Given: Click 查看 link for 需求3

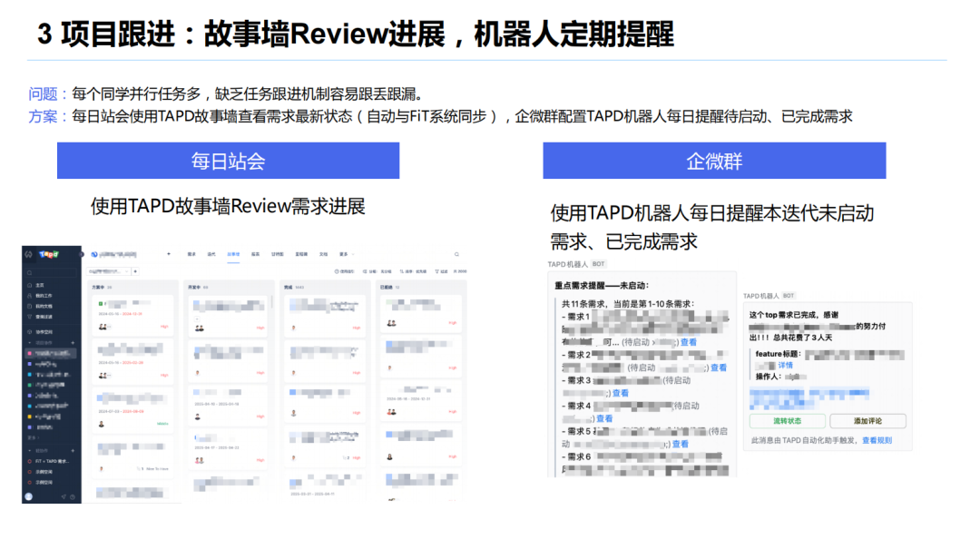Looking at the screenshot, I should coord(620,393).
